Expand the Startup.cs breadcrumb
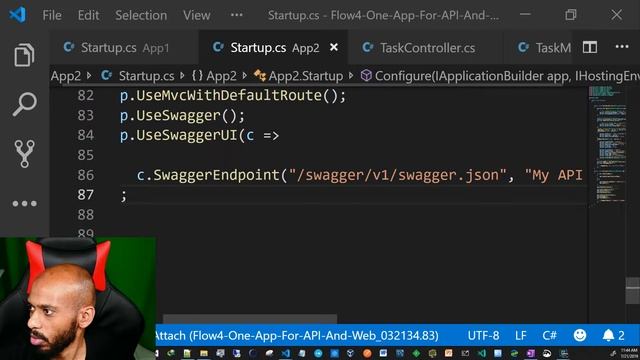Image resolution: width=640 pixels, height=360 pixels. (146, 76)
